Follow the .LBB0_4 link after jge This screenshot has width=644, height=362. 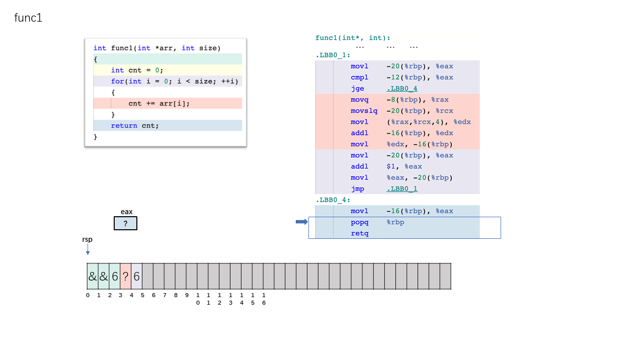point(401,88)
